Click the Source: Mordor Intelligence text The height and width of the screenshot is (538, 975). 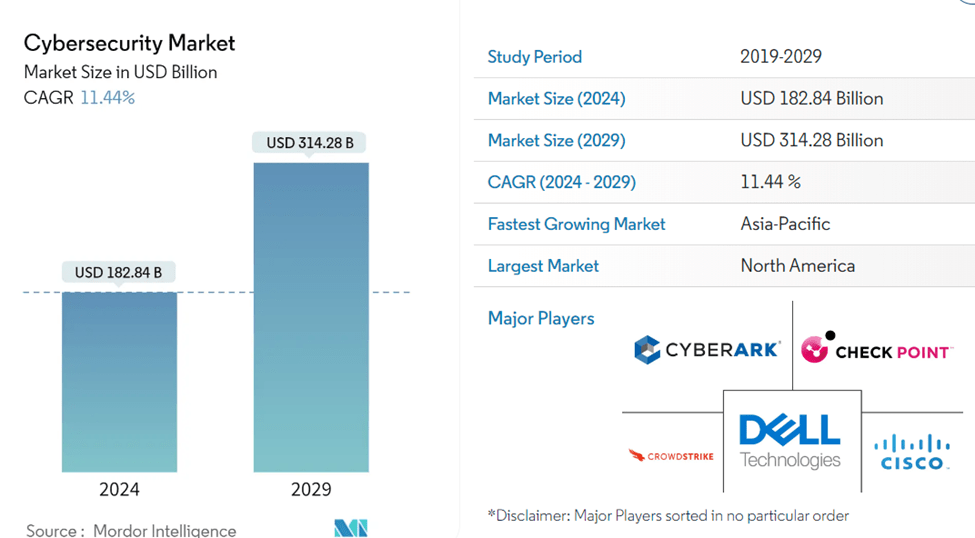[x=131, y=530]
